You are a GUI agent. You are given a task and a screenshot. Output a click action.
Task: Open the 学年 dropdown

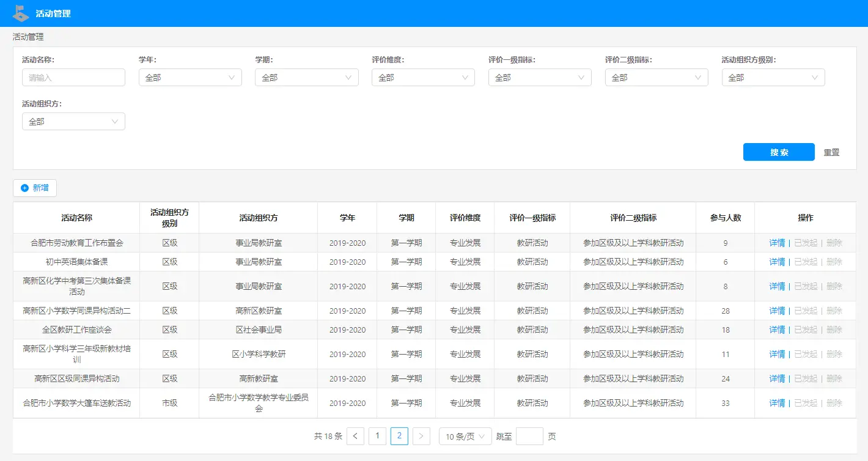pyautogui.click(x=190, y=78)
